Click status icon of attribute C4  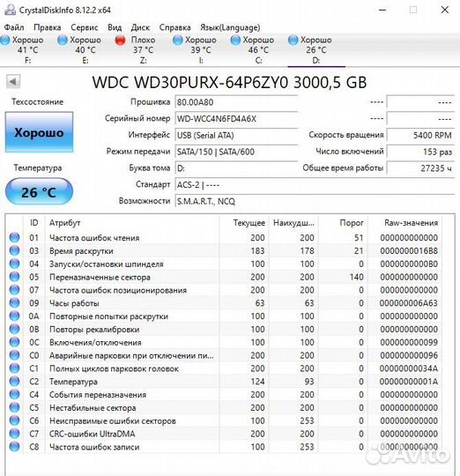coord(14,394)
